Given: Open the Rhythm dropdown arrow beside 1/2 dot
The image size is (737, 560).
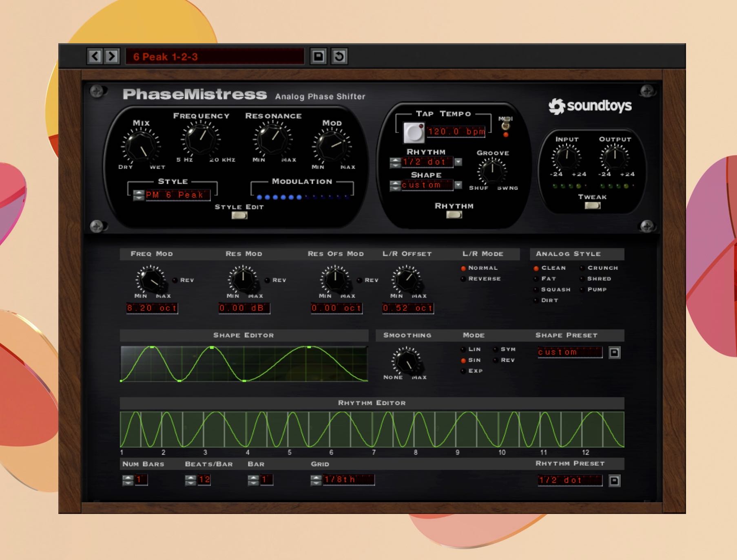Looking at the screenshot, I should point(458,162).
